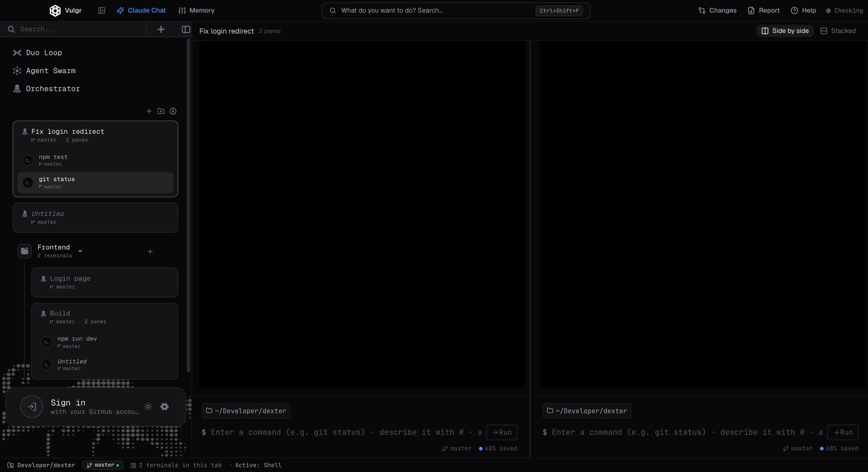
Task: Open the master branch selector in status bar
Action: pos(103,465)
